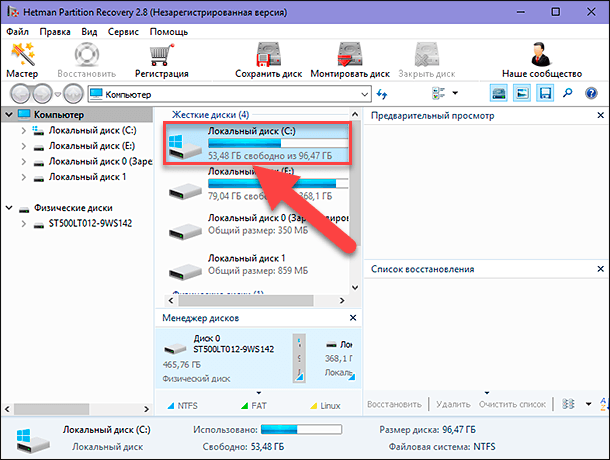The image size is (610, 460).
Task: Select Локальный диск (E:) in tree
Action: [x=92, y=146]
